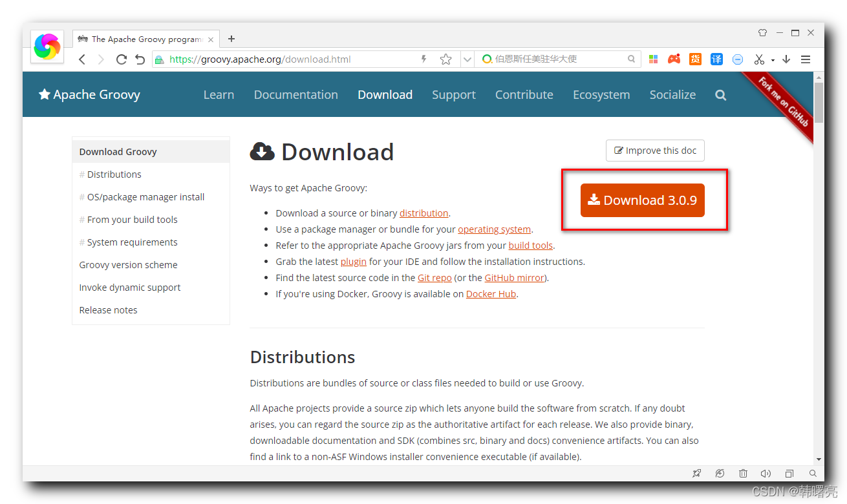Follow the Git repo hyperlink
The width and height of the screenshot is (847, 504).
tap(434, 278)
